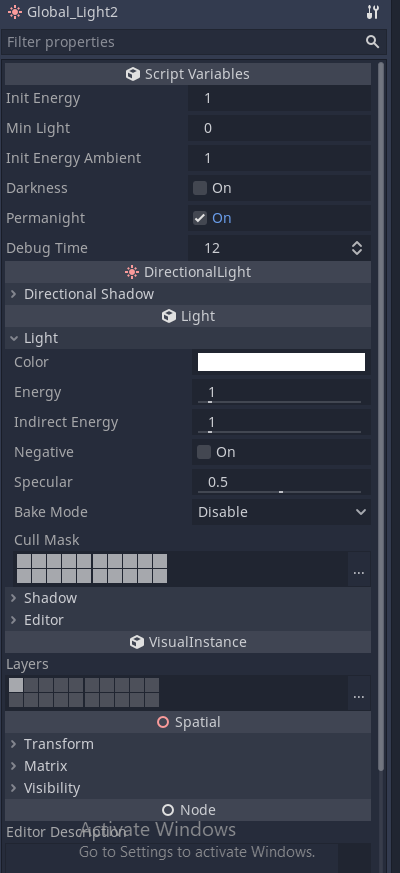Image resolution: width=400 pixels, height=873 pixels.
Task: Click the Node section circle icon
Action: (168, 810)
